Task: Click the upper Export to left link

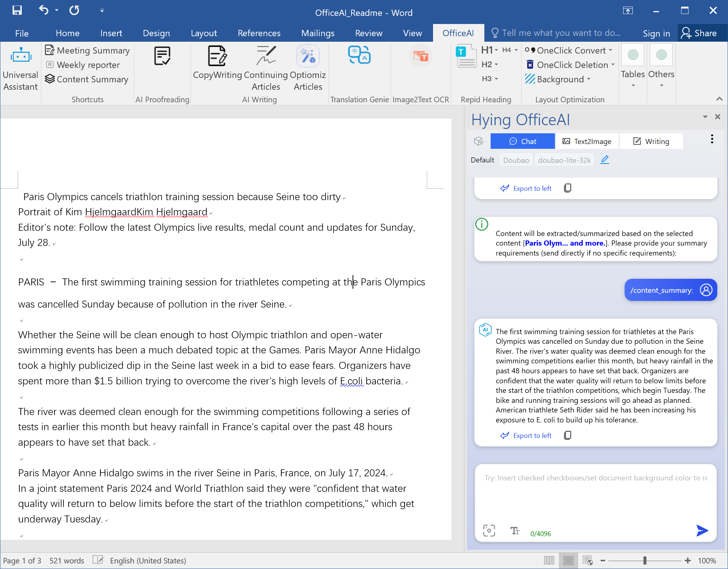Action: point(526,188)
